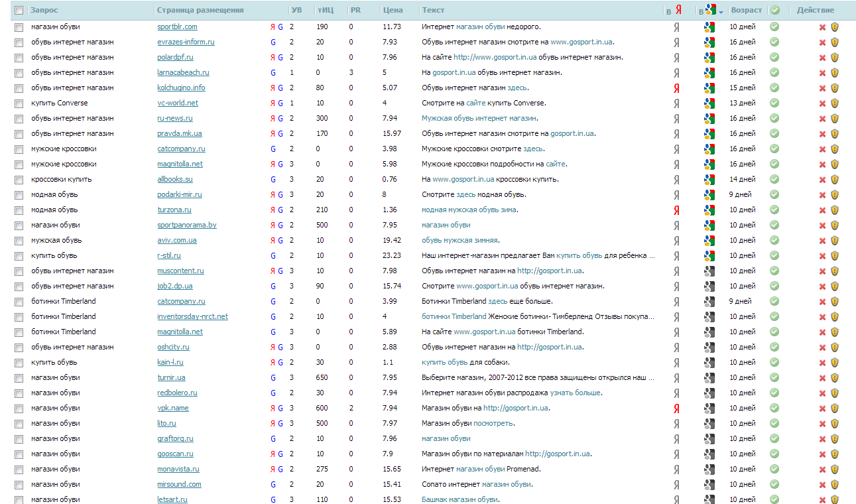Delete the sportblr.com link with red X
This screenshot has height=504, width=856.
click(822, 27)
